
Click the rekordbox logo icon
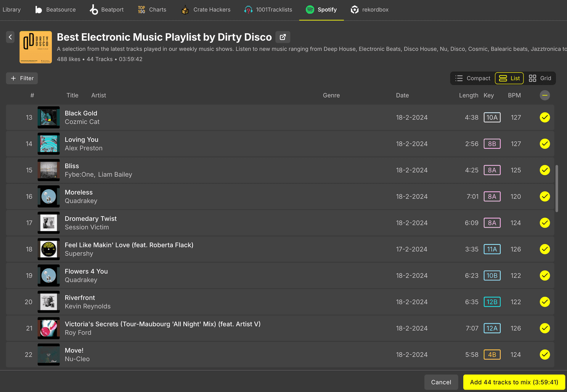[x=354, y=10]
